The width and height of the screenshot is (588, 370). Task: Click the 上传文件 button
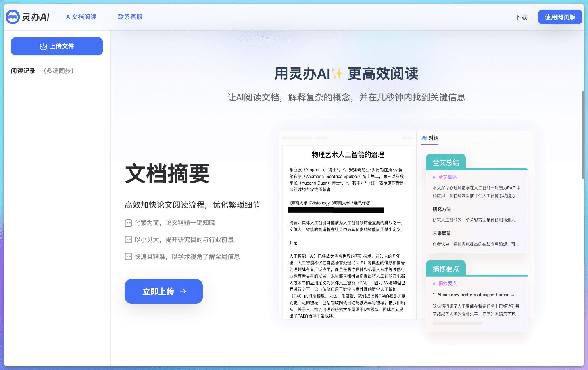pyautogui.click(x=57, y=46)
